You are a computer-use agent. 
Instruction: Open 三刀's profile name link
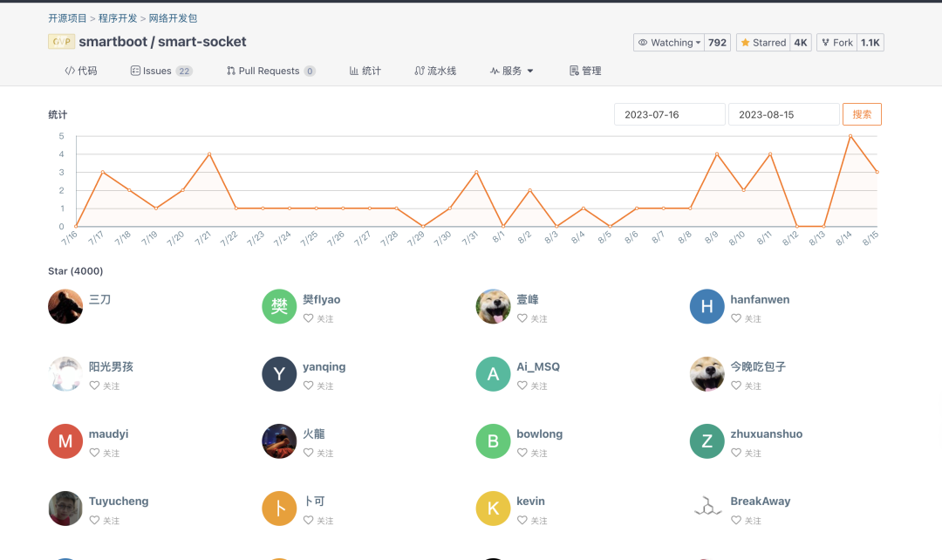click(99, 299)
